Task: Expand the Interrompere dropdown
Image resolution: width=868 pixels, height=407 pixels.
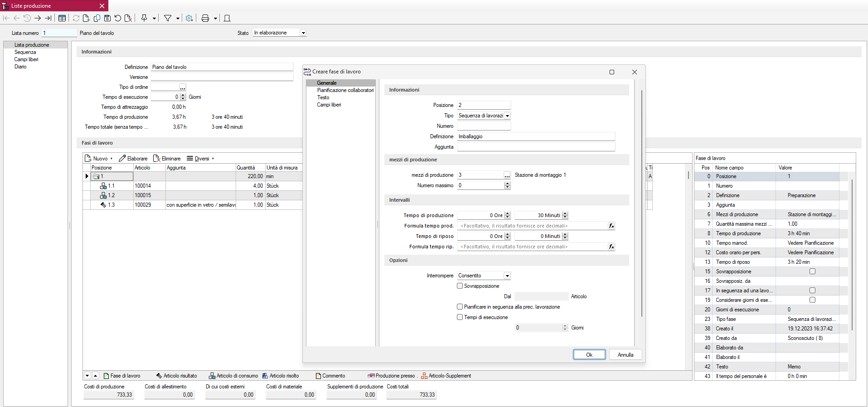Action: (x=507, y=276)
